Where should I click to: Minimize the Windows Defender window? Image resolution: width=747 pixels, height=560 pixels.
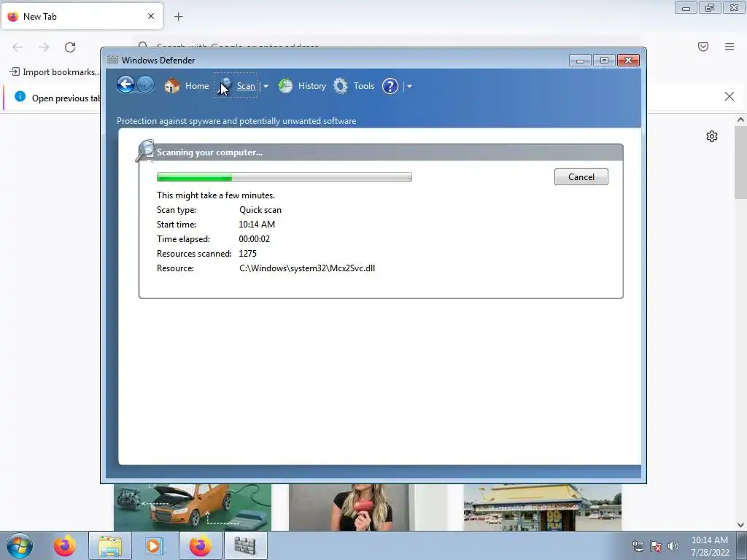(580, 60)
